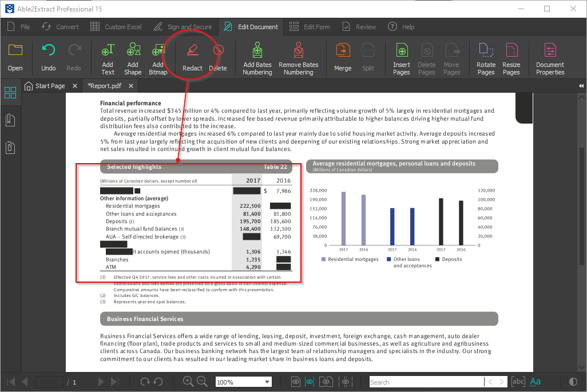Image resolution: width=587 pixels, height=392 pixels.
Task: Expand search options with the Aa icon
Action: 534,382
